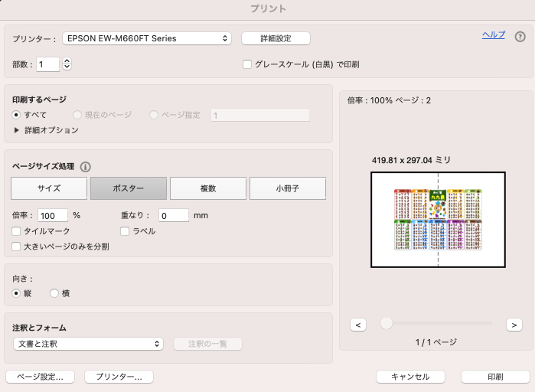Click the page size handling info icon
This screenshot has width=535, height=392.
86,167
